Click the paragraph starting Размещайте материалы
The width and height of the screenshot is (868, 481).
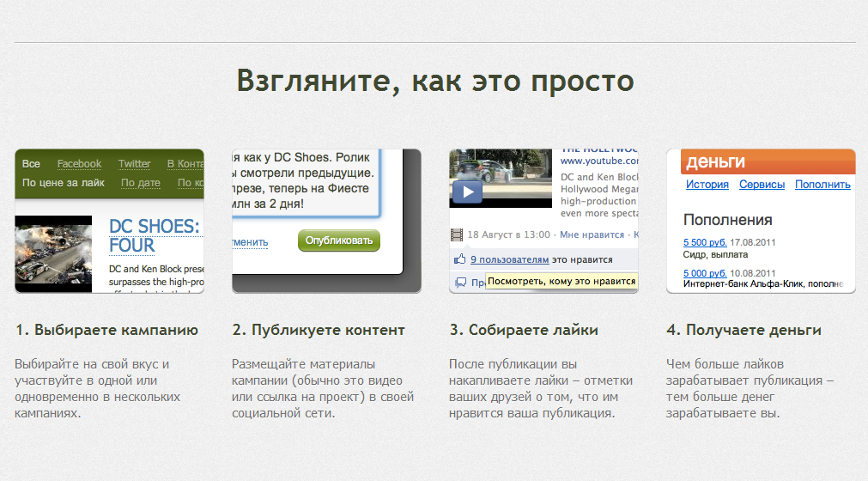click(323, 388)
